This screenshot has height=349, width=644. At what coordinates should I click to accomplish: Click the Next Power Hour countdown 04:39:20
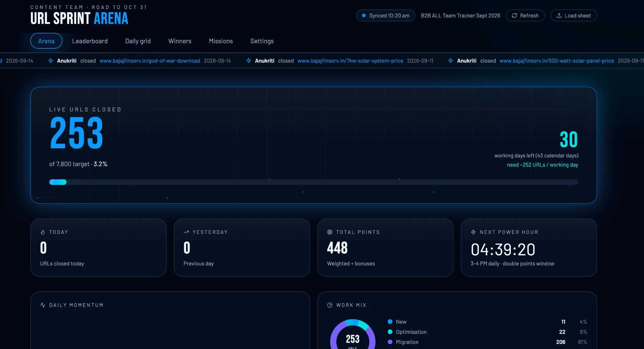tap(503, 250)
